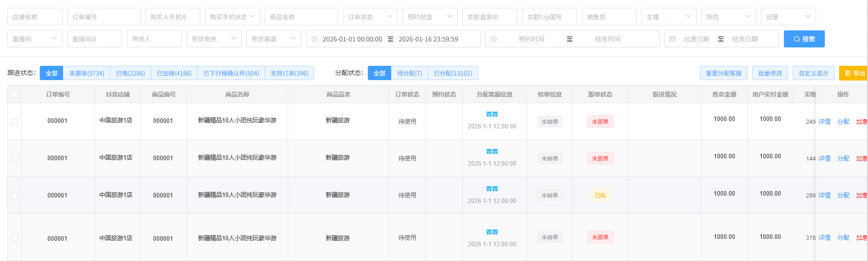
Task: Tick the select-all checkbox in table header
Action: click(x=15, y=95)
